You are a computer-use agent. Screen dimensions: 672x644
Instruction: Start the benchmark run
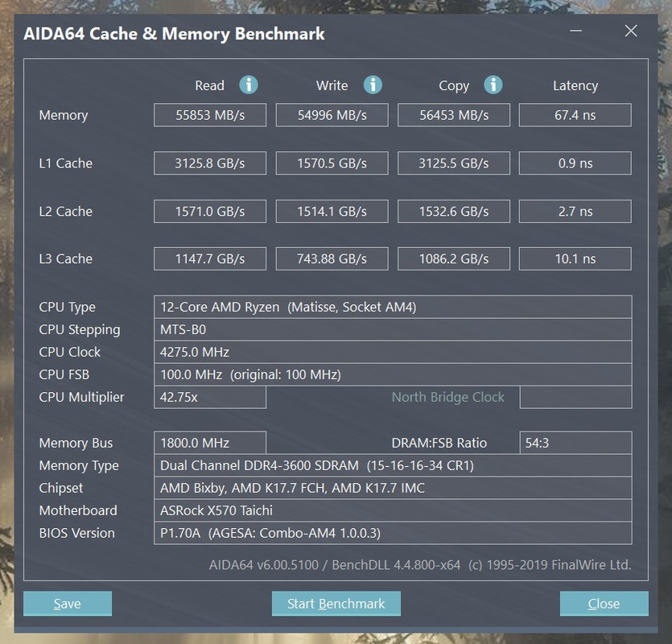[x=336, y=603]
